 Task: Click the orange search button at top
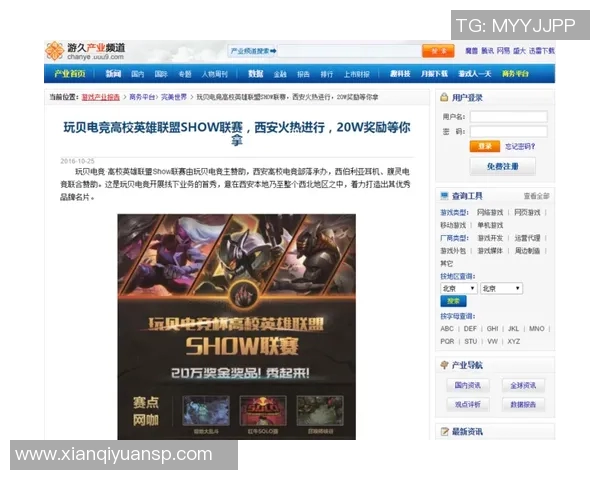coord(438,51)
